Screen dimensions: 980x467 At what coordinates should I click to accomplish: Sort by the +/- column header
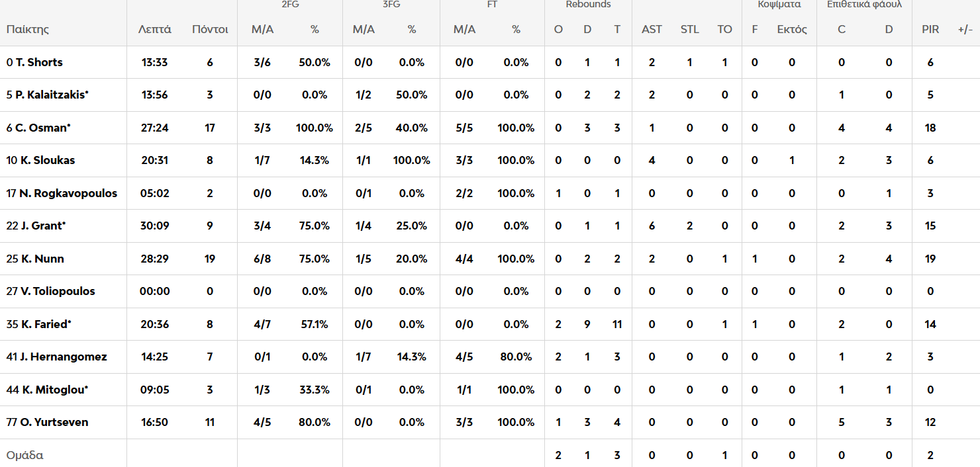click(965, 29)
